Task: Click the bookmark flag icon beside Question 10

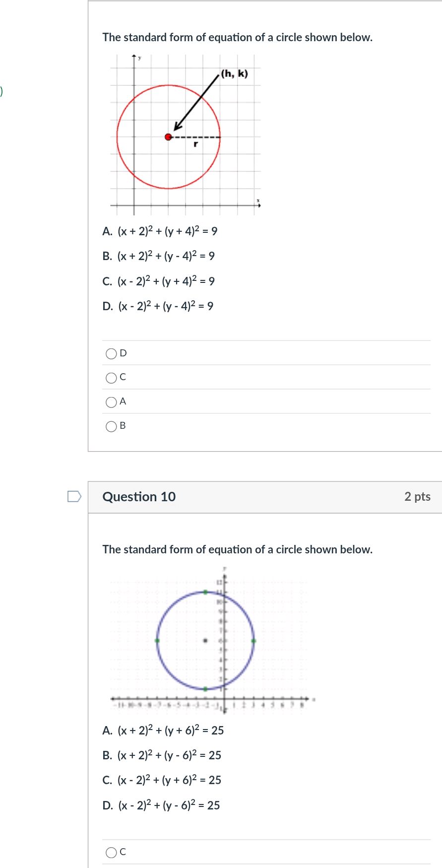Action: coord(74,496)
